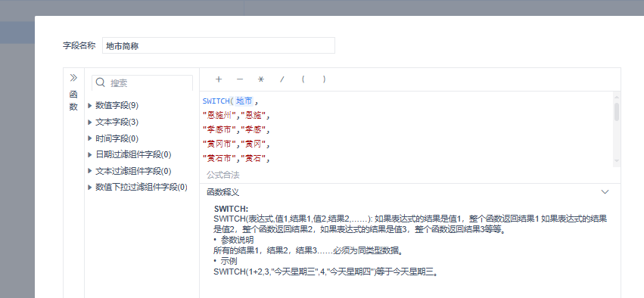Click the 示例 bullet text
This screenshot has height=298, width=644.
pos(229,261)
